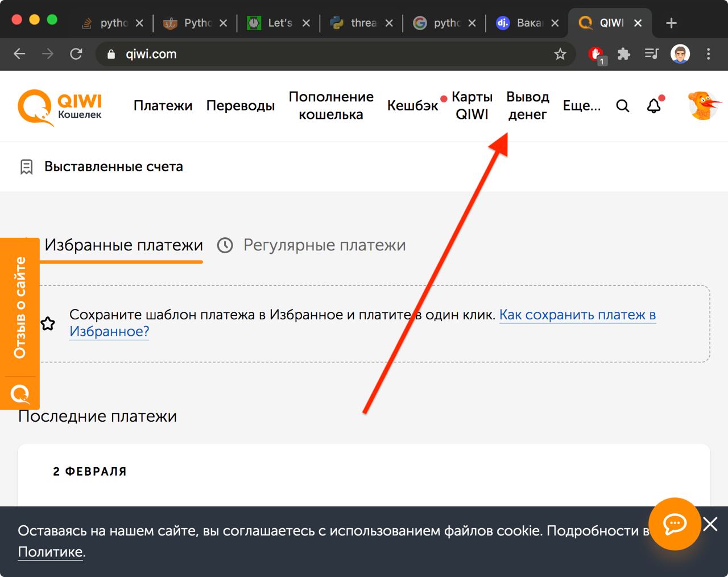Open the site search magnifier icon
Image resolution: width=728 pixels, height=577 pixels.
[623, 106]
